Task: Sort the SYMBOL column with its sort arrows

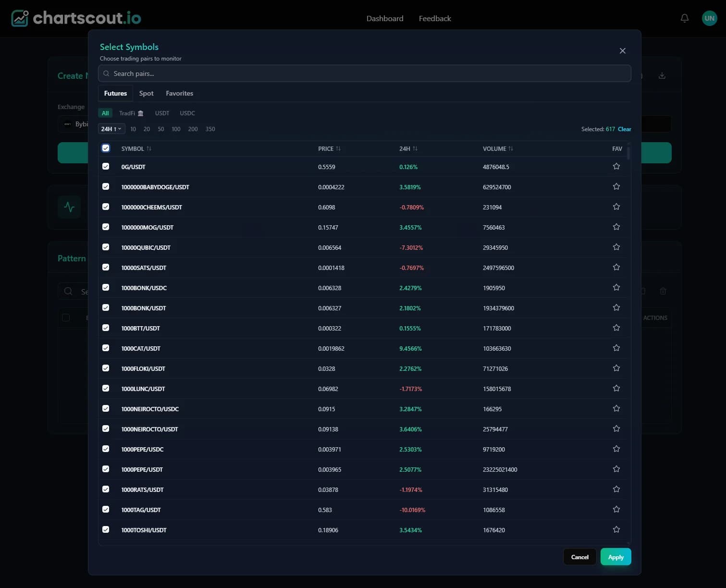Action: [x=149, y=148]
